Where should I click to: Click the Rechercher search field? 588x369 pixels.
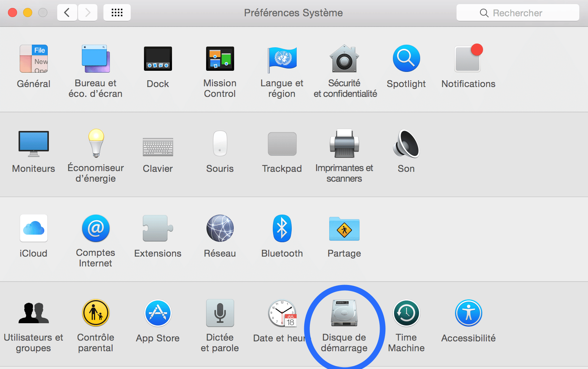pyautogui.click(x=518, y=13)
